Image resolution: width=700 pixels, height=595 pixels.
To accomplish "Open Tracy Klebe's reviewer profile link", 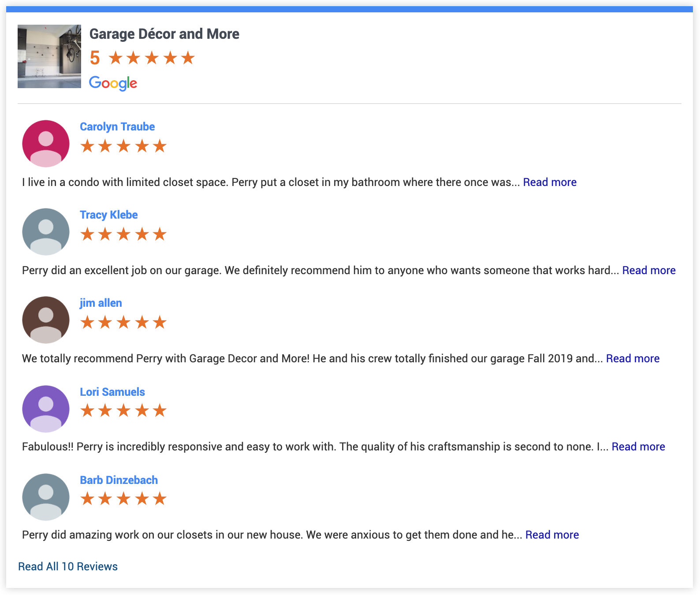I will click(109, 215).
